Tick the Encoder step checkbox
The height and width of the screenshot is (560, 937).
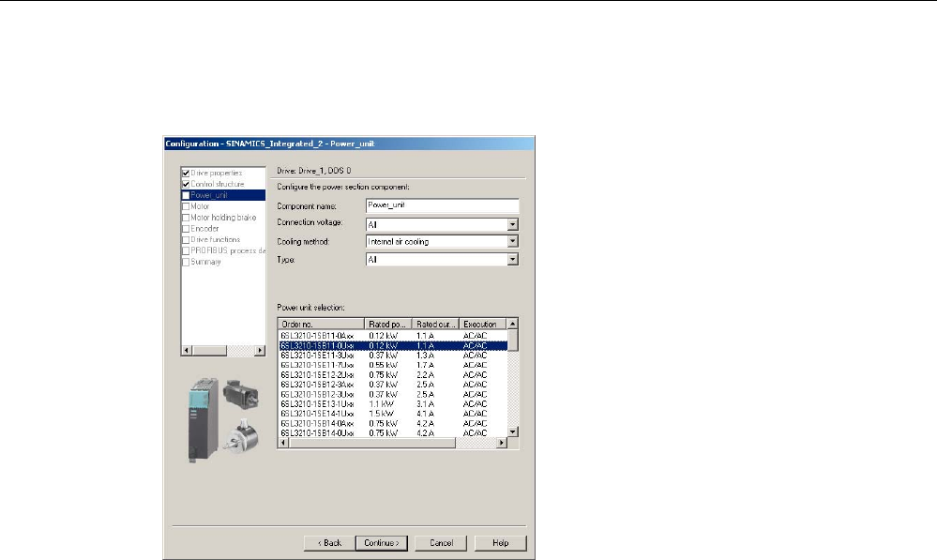point(186,229)
